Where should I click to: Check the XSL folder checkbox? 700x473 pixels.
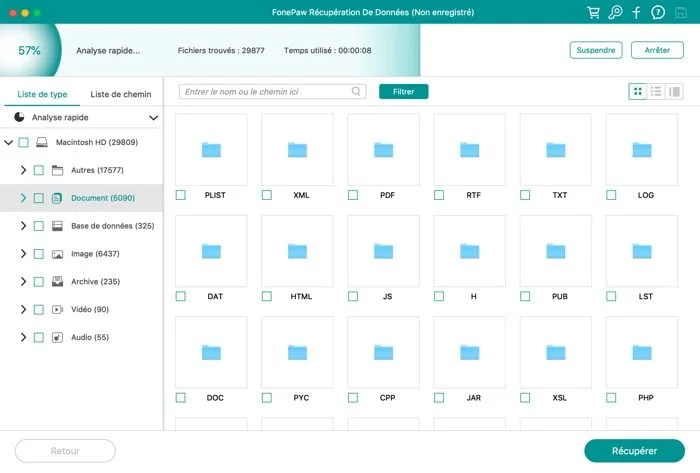tap(525, 398)
